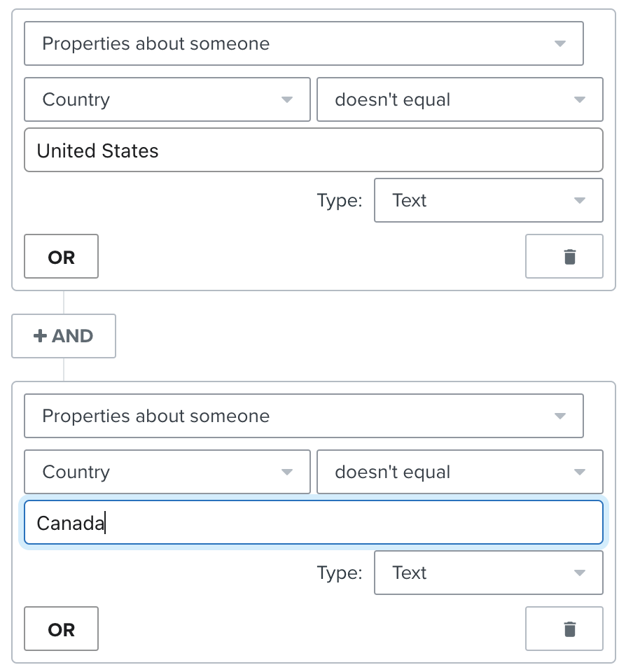Image resolution: width=626 pixels, height=672 pixels.
Task: Open the Type dropdown in the bottom condition
Action: pos(488,573)
